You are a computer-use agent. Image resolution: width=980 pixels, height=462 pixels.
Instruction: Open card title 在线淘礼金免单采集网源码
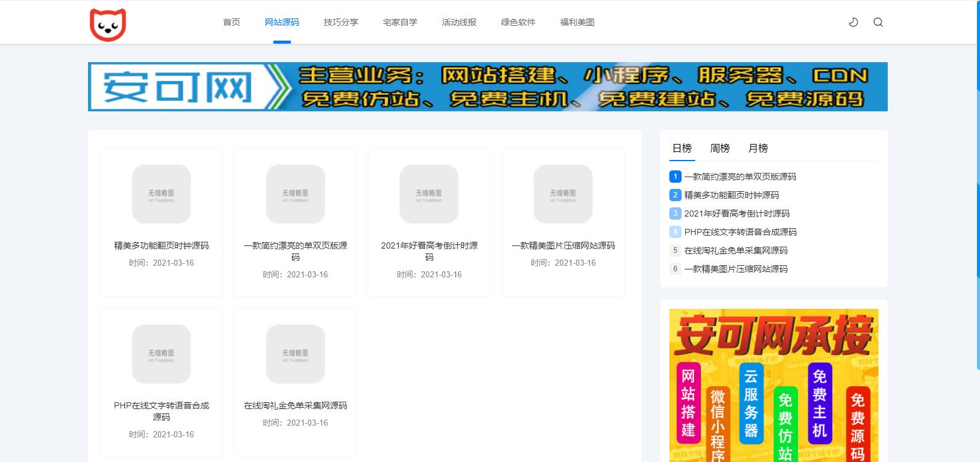[x=295, y=405]
